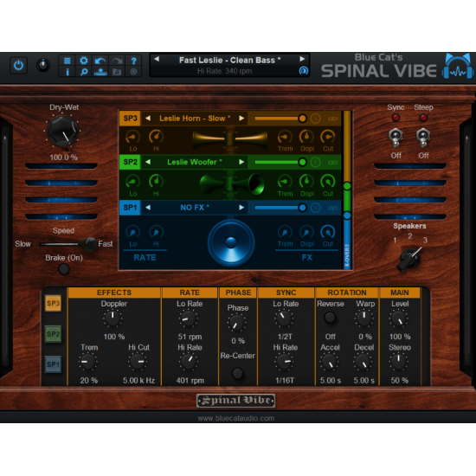This screenshot has height=476, width=476.
Task: Click the SP3 link chain icon
Action: click(332, 119)
